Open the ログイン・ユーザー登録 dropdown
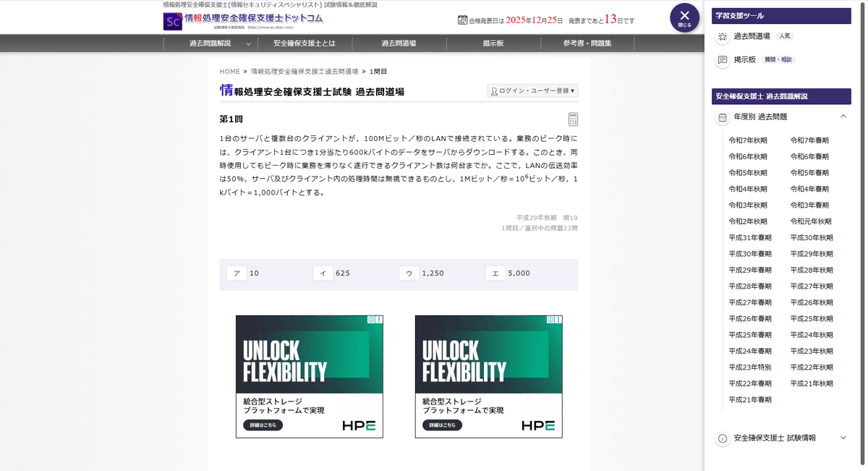This screenshot has width=868, height=471. (532, 90)
